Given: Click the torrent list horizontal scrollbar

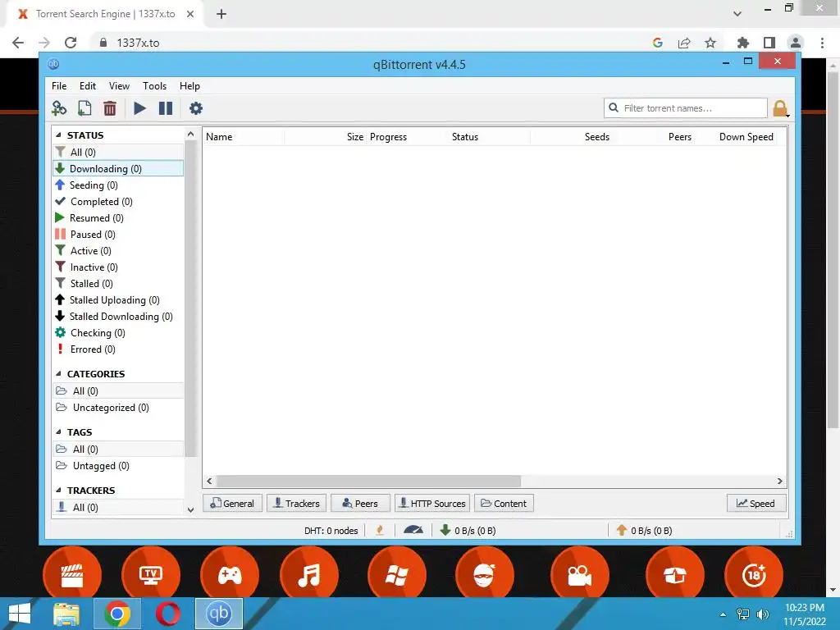Looking at the screenshot, I should pos(368,481).
